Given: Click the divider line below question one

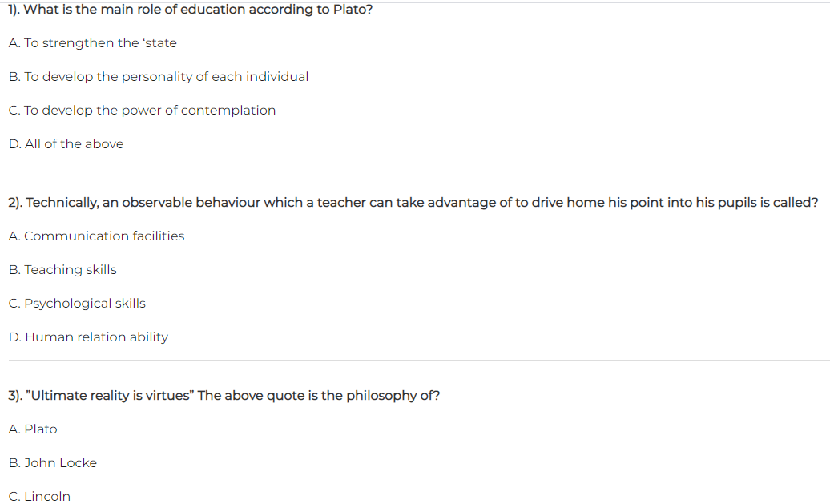Looking at the screenshot, I should (419, 167).
